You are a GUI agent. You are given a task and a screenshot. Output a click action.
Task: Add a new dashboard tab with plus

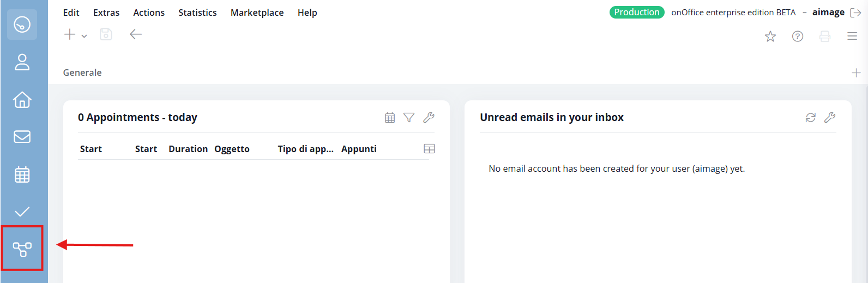[x=856, y=73]
